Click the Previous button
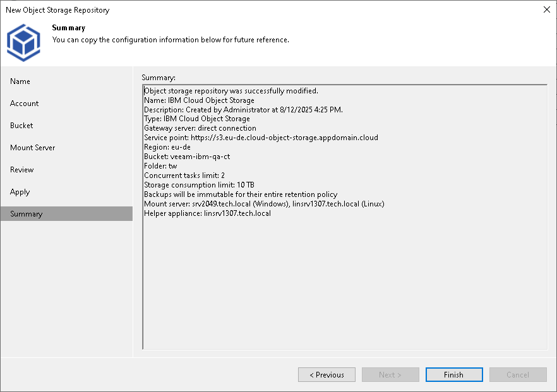557x392 pixels. [326, 374]
